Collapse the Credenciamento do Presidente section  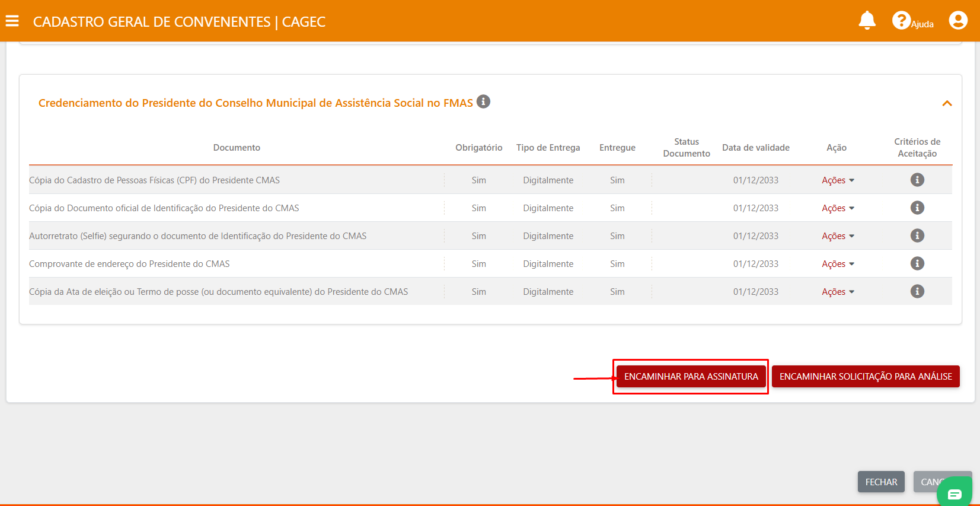click(x=947, y=103)
